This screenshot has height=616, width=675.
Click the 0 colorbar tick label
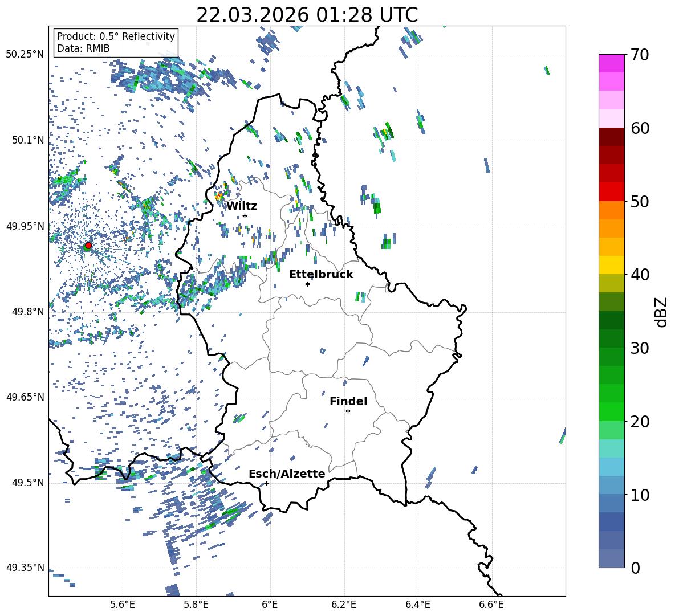635,568
